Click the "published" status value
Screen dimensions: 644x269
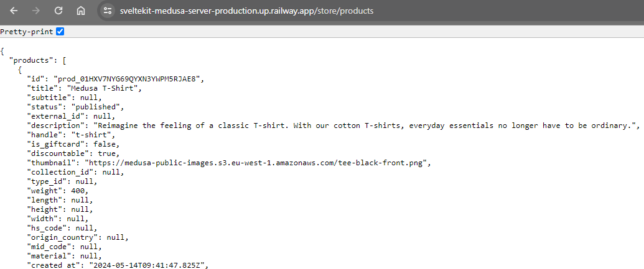tap(96, 107)
